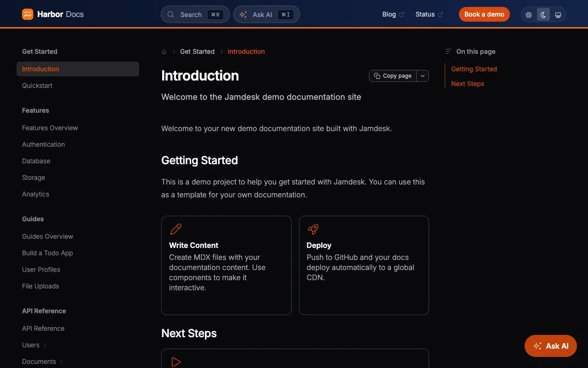The image size is (588, 368).
Task: Open the Search field
Action: [195, 14]
